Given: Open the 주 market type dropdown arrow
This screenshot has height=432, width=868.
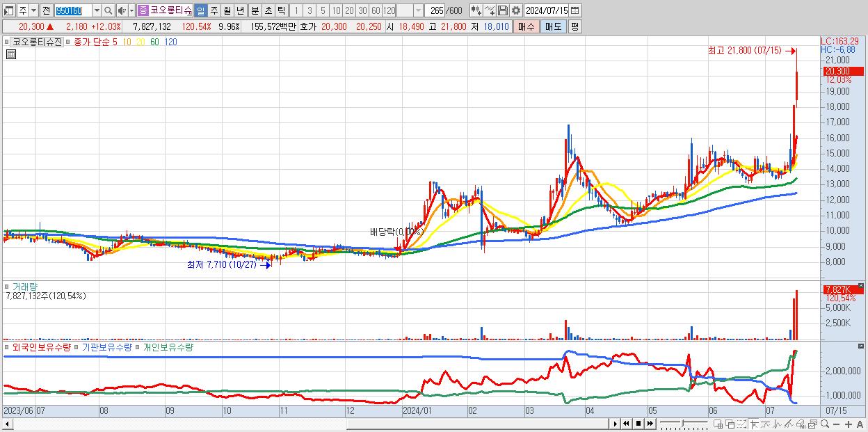Looking at the screenshot, I should 34,10.
